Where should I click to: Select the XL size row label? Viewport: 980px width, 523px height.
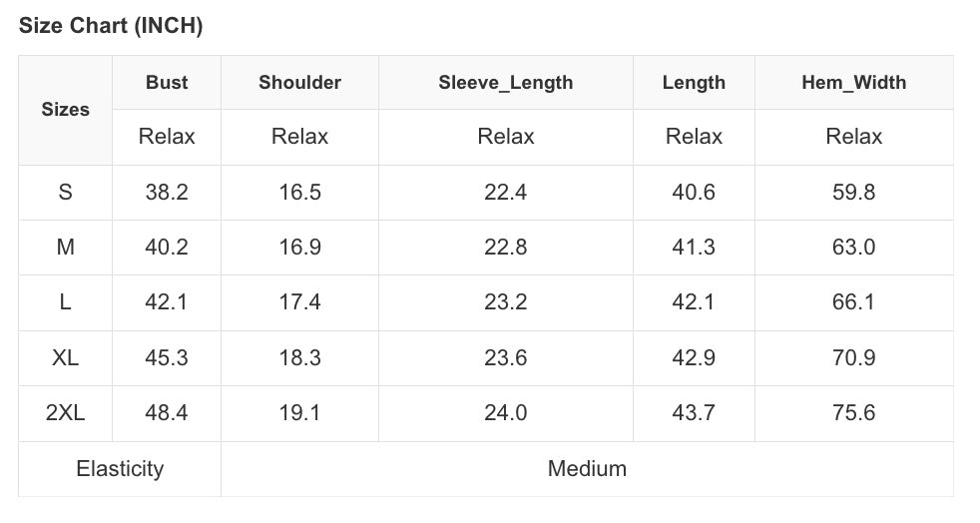(66, 357)
